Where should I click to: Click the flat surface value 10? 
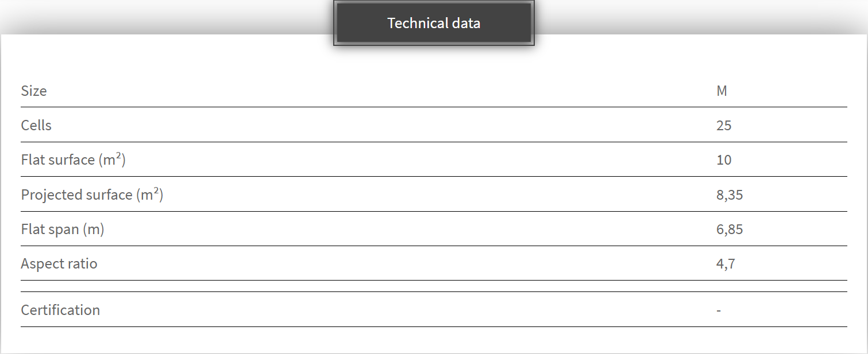pos(724,160)
